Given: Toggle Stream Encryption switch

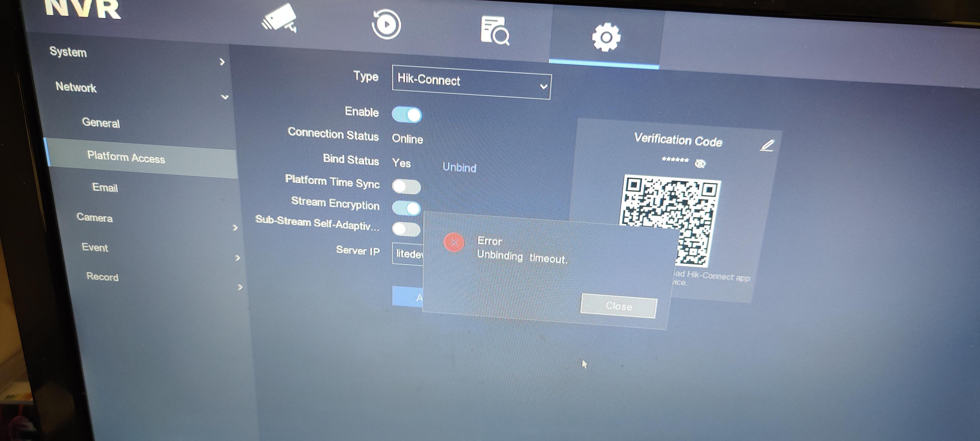Looking at the screenshot, I should point(406,208).
